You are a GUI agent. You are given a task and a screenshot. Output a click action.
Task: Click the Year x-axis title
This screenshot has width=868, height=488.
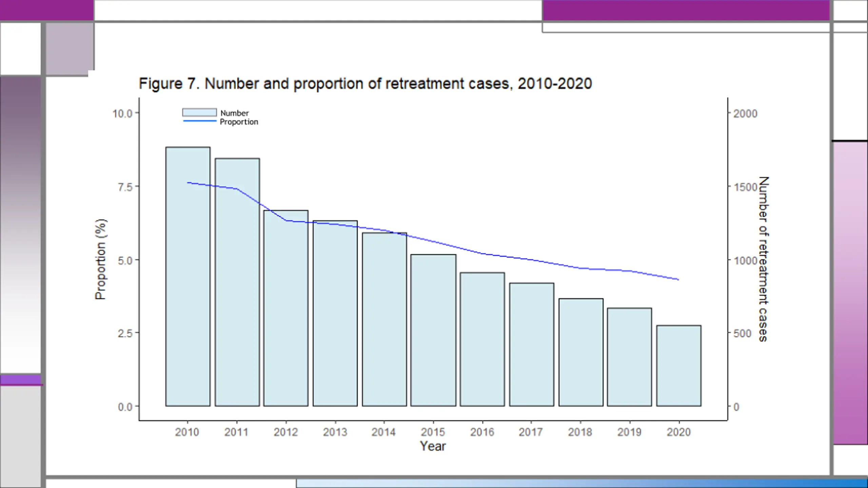tap(433, 446)
